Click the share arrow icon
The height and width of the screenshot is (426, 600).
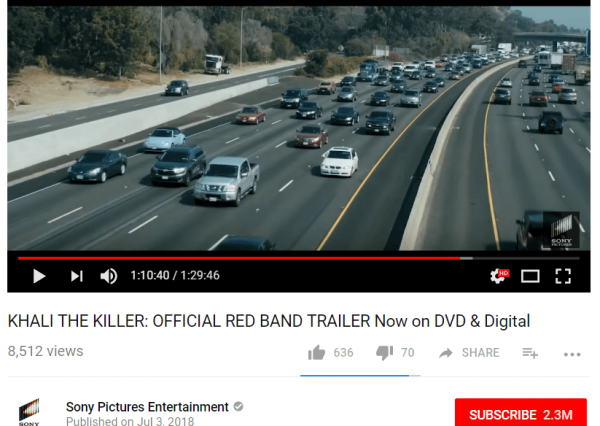coord(445,353)
